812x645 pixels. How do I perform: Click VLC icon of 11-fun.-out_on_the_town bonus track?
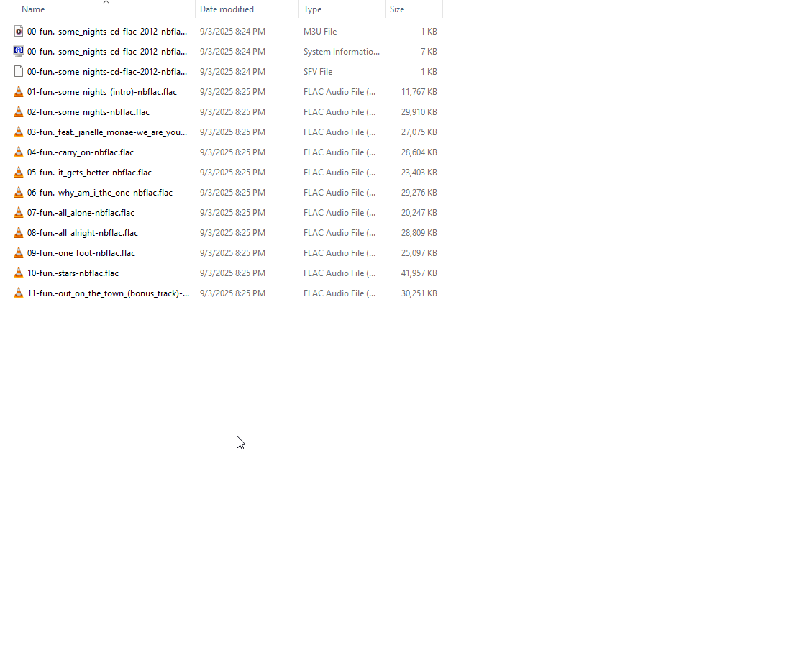click(x=19, y=293)
